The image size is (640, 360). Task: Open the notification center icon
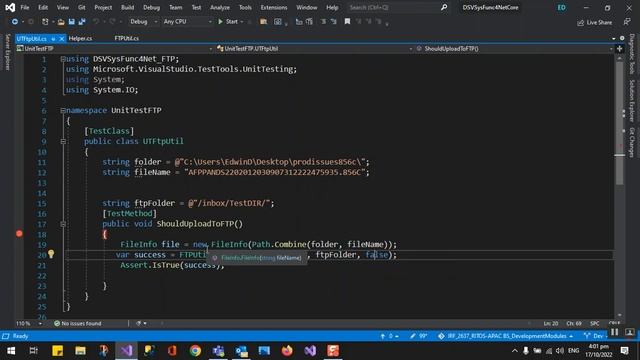(x=624, y=351)
